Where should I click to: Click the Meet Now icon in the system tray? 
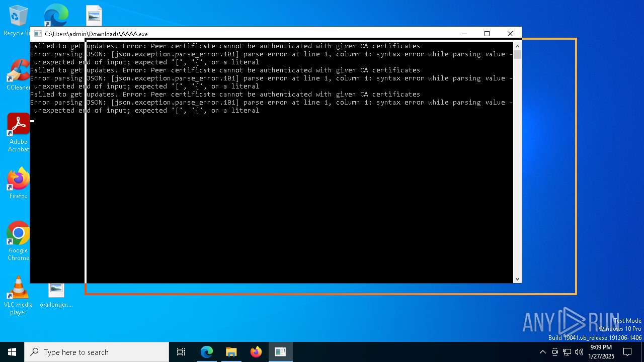[x=555, y=352]
